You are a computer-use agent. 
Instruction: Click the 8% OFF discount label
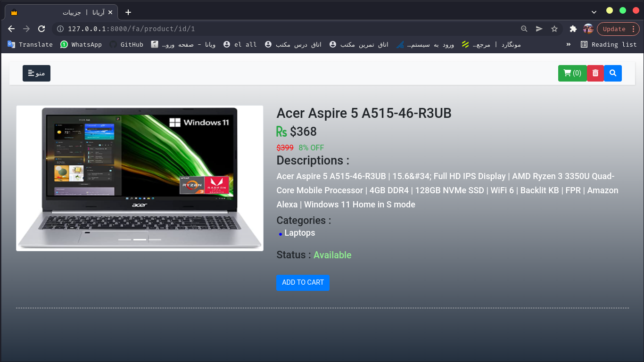click(x=311, y=148)
